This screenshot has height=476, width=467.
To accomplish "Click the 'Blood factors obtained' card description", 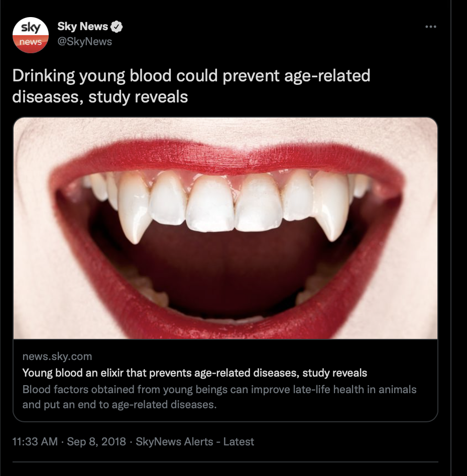I will [x=219, y=397].
